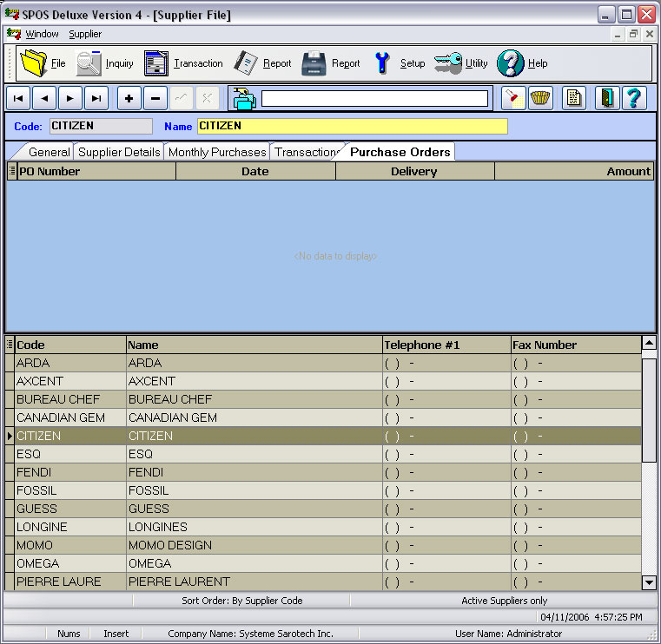Open the Supplier menu

click(x=85, y=34)
